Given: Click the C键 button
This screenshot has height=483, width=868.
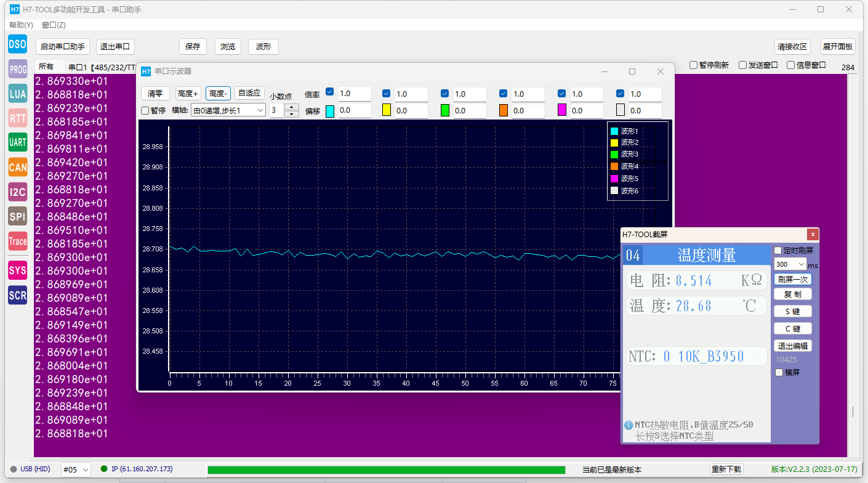Looking at the screenshot, I should (x=793, y=329).
